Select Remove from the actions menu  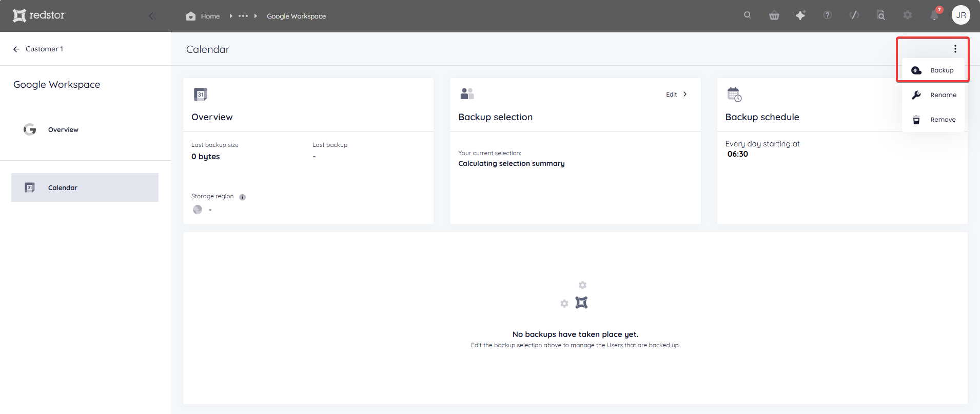point(933,120)
